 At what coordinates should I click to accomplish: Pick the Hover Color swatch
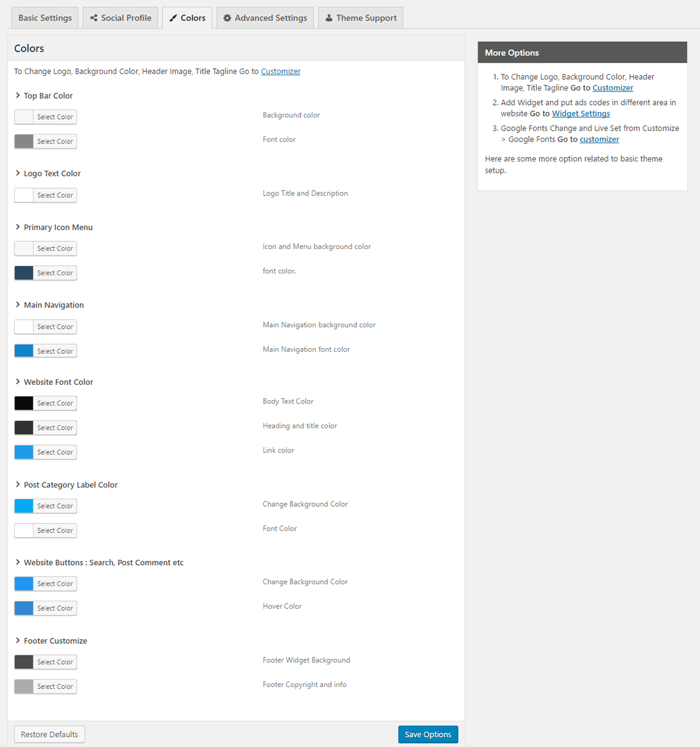tap(24, 608)
